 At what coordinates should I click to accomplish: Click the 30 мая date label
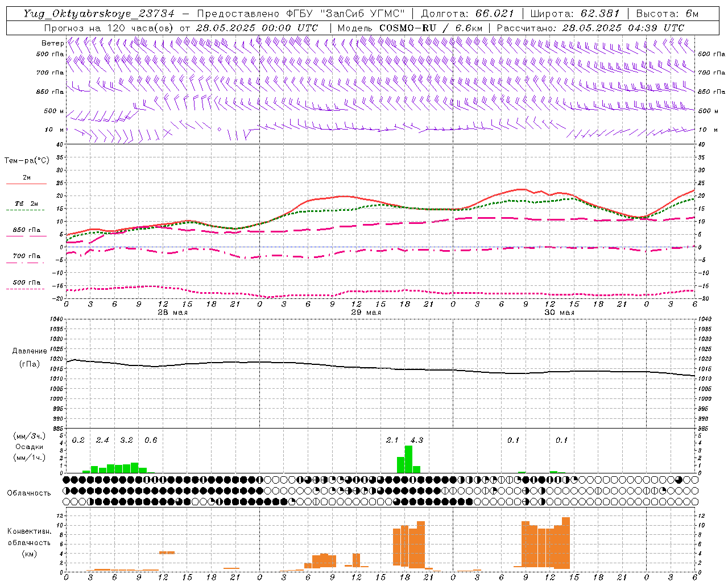pos(560,313)
